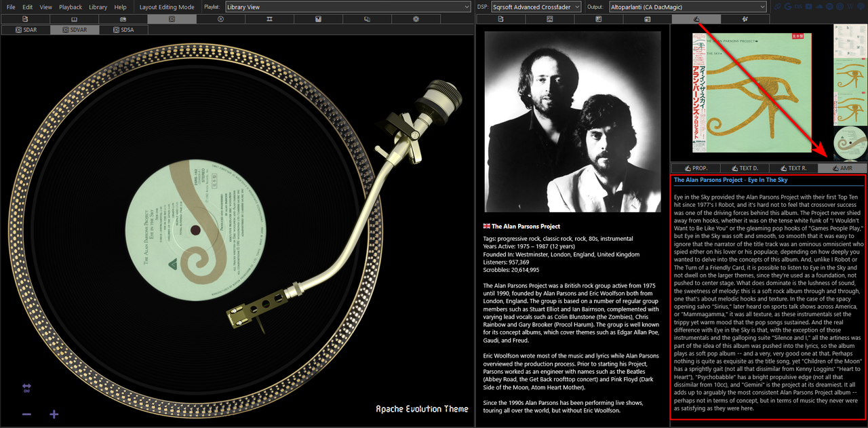The image size is (868, 428).
Task: Switch to the TEXT R. tab
Action: tap(793, 168)
